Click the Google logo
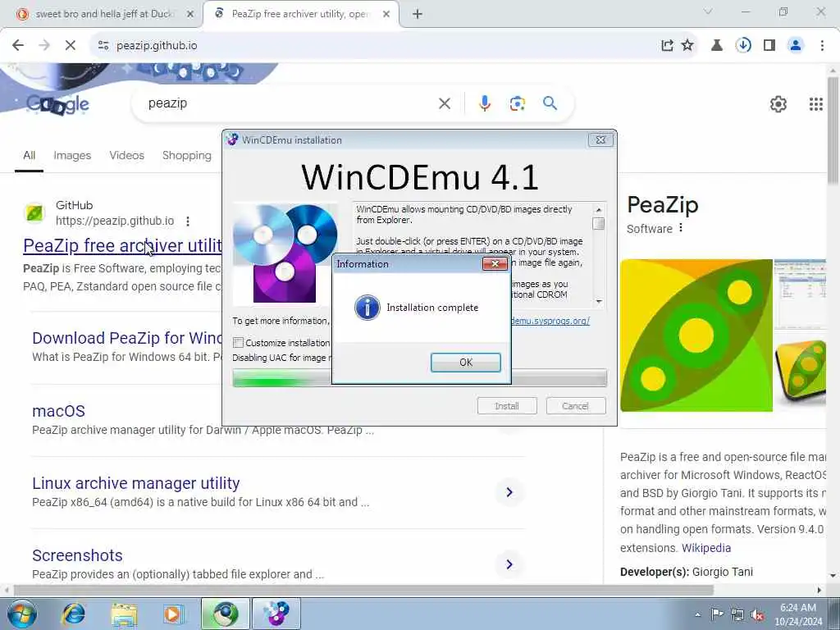This screenshot has width=840, height=630. click(x=58, y=103)
